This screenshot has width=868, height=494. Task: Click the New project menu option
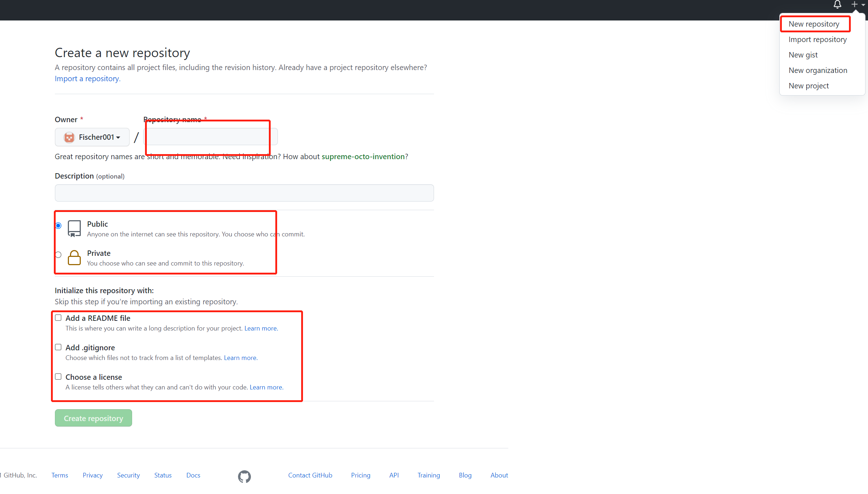(x=809, y=85)
